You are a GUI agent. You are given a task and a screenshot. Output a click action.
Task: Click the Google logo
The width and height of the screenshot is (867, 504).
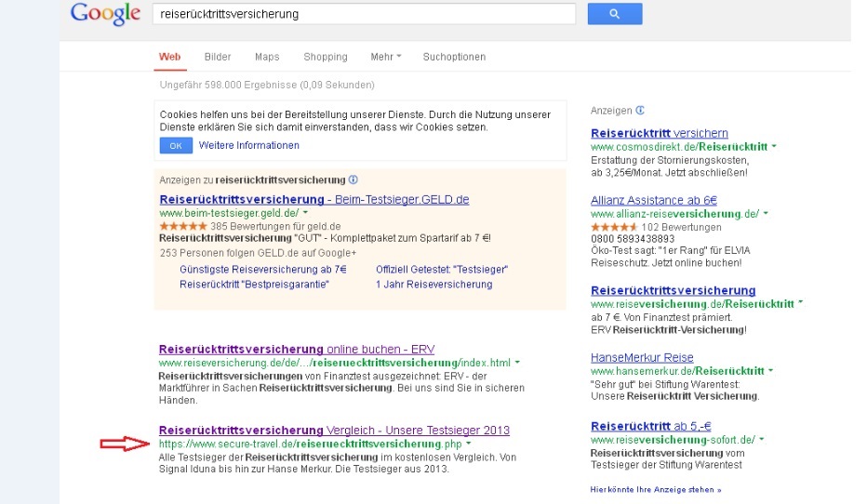tap(105, 13)
